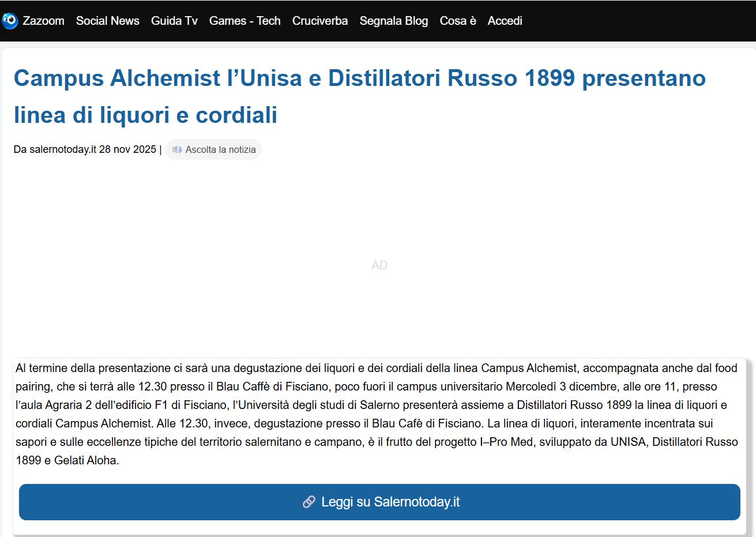Click the speaker icon beside Ascolta la notizia
The image size is (756, 537).
tap(177, 150)
